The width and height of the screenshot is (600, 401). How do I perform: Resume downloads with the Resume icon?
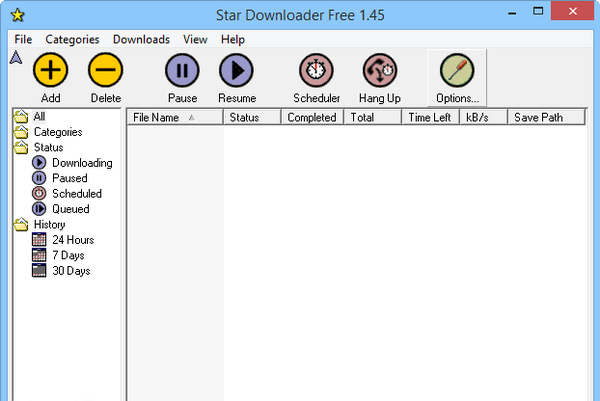pyautogui.click(x=236, y=70)
